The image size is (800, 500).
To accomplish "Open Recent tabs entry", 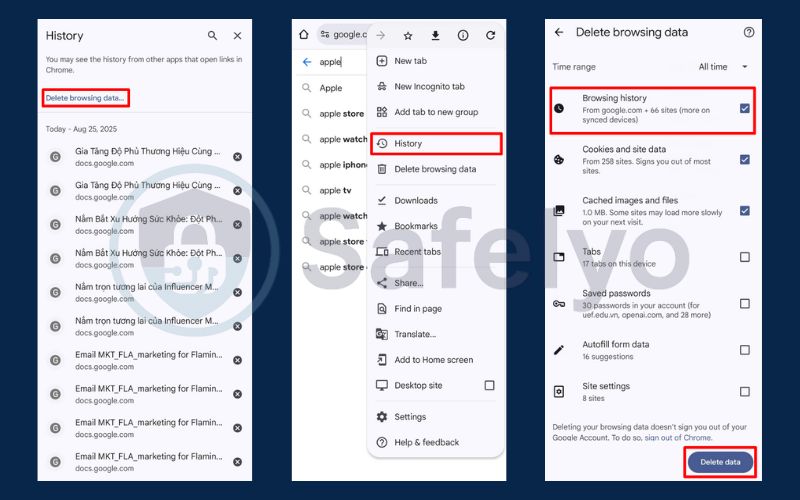I will click(436, 252).
